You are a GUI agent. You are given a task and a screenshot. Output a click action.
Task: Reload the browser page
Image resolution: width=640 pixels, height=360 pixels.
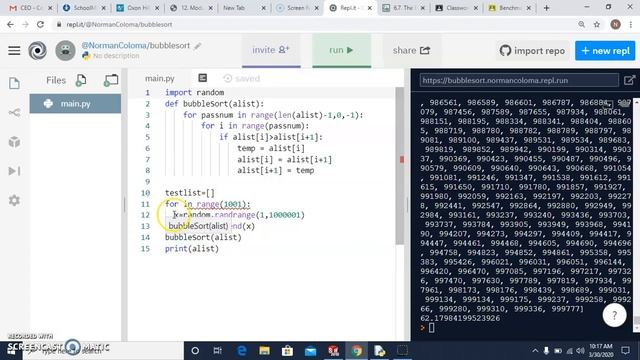point(40,24)
